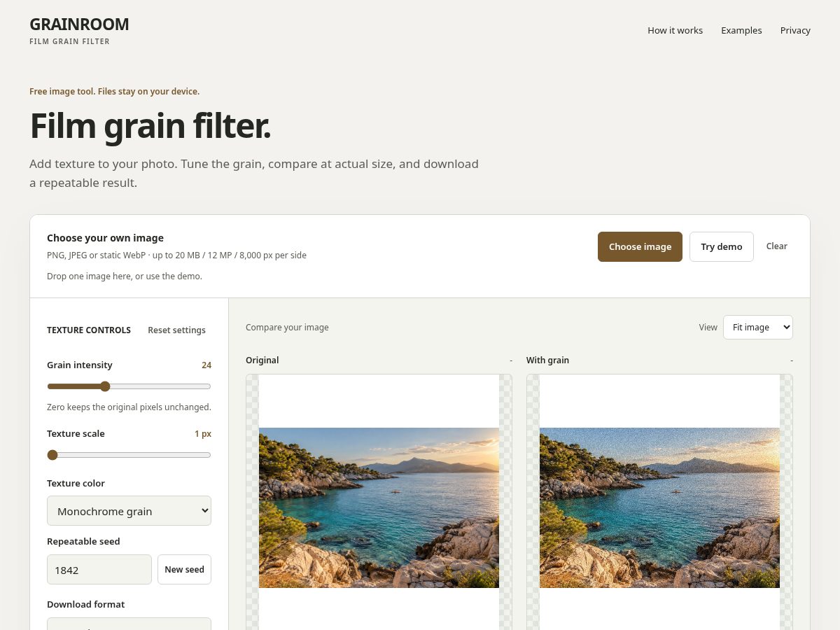This screenshot has width=840, height=630.
Task: Open the Privacy nav link
Action: (x=795, y=30)
